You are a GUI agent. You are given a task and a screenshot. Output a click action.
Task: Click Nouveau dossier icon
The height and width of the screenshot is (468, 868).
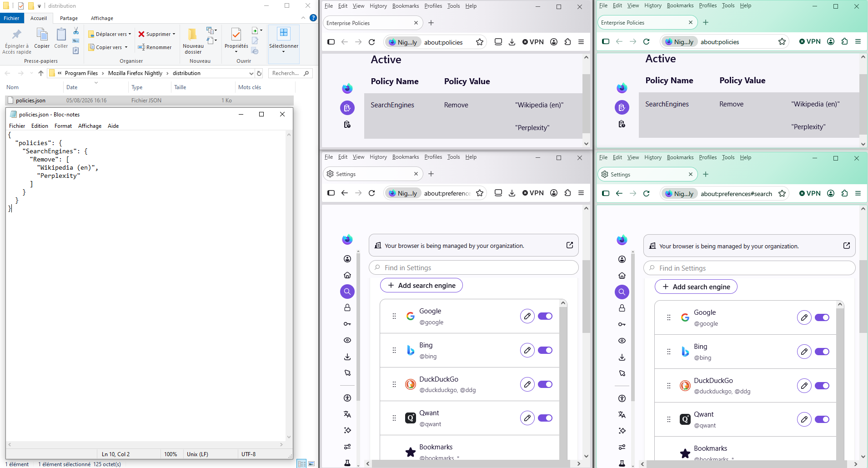[193, 35]
